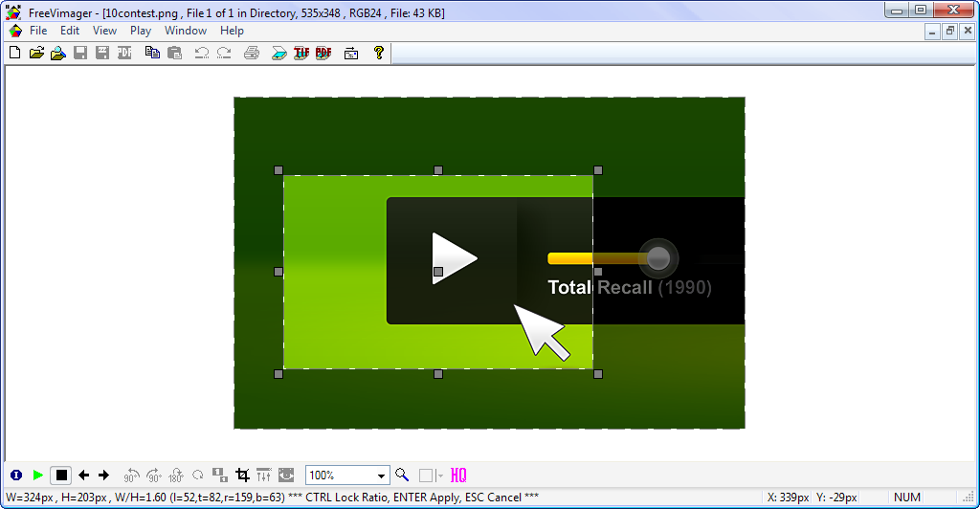Open the settings dialog icon in toolbar

[x=350, y=53]
